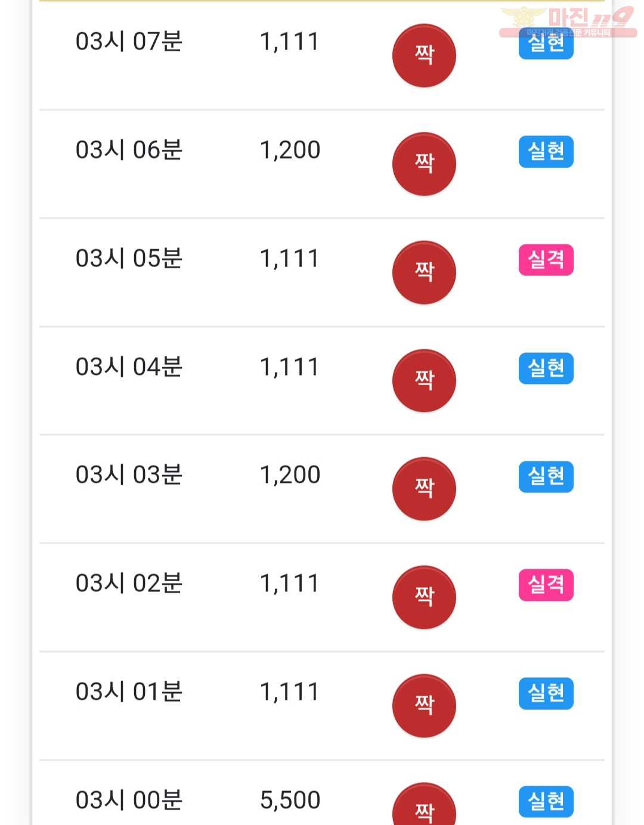The height and width of the screenshot is (825, 644).
Task: Select the red 짝 icon in the 03시 01분 row
Action: 424,706
